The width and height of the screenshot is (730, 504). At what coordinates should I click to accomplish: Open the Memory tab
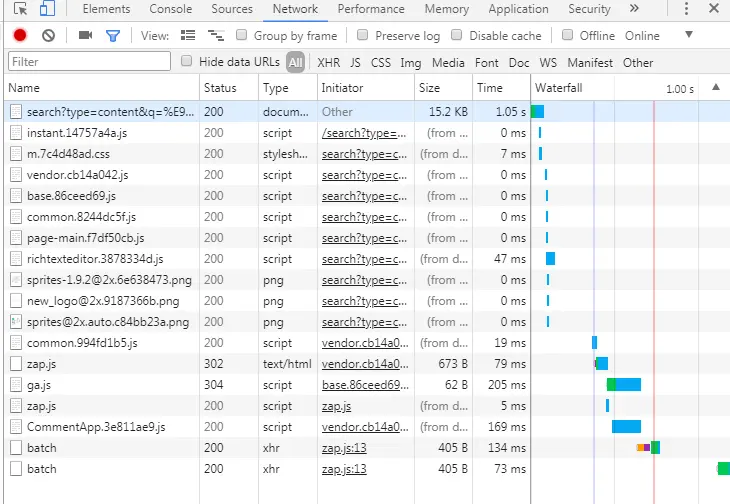pos(446,9)
